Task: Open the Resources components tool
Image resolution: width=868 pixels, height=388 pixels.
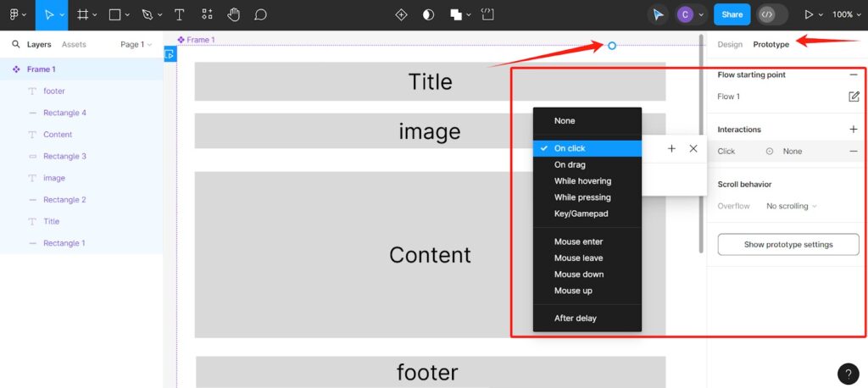Action: 207,15
